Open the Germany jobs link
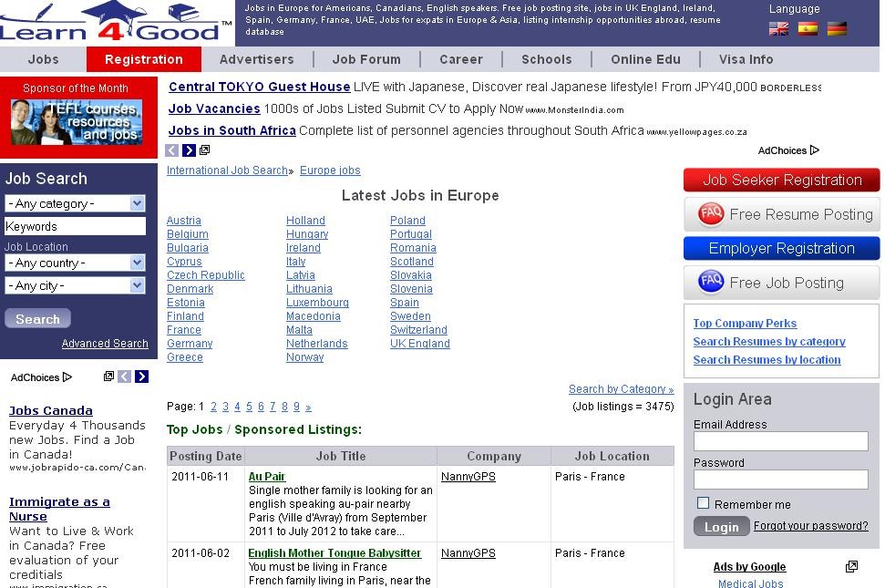This screenshot has width=885, height=588. 190,344
